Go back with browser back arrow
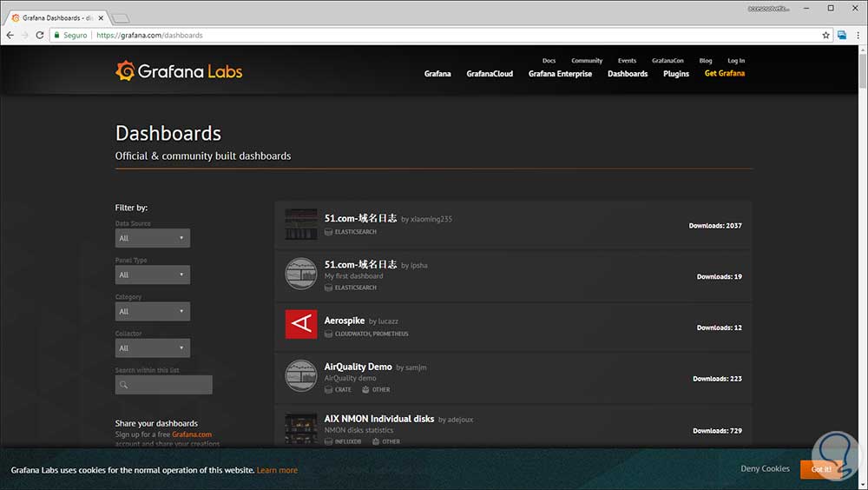868x490 pixels. tap(10, 35)
